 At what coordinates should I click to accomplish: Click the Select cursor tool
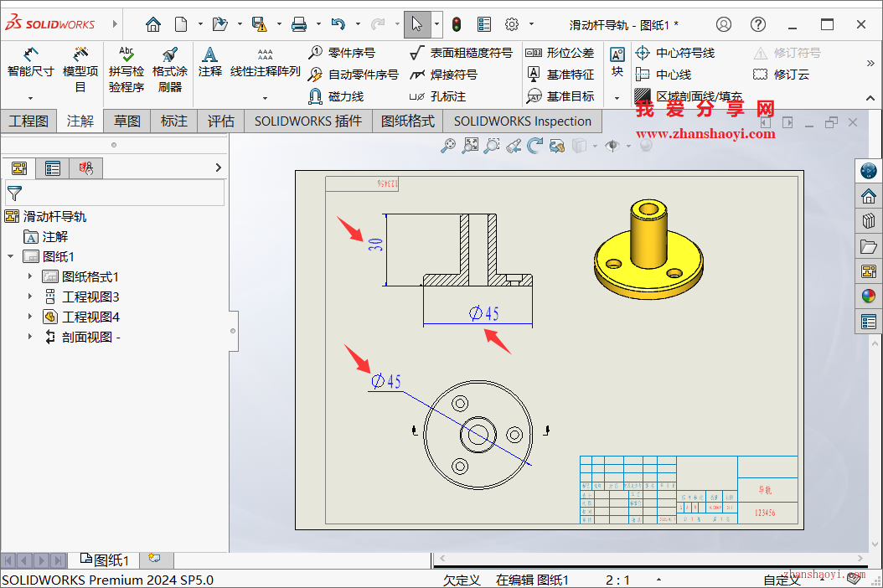click(x=416, y=24)
